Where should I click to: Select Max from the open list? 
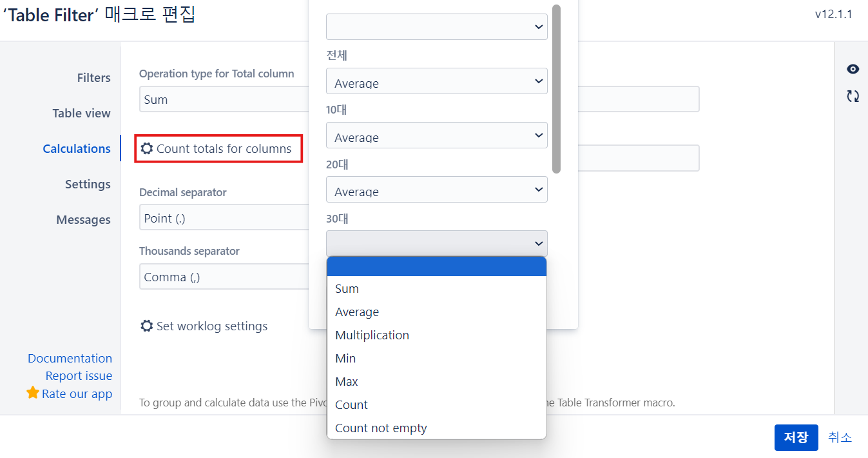347,382
